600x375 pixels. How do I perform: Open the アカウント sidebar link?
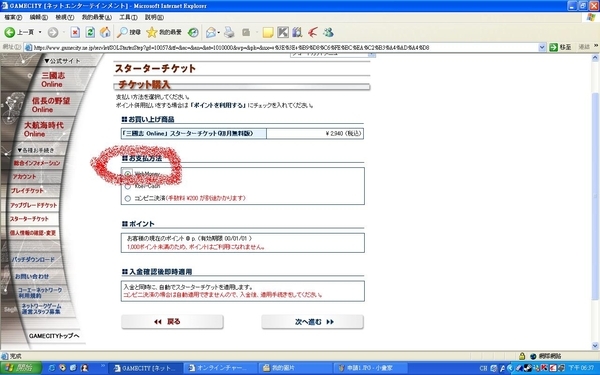[x=24, y=177]
